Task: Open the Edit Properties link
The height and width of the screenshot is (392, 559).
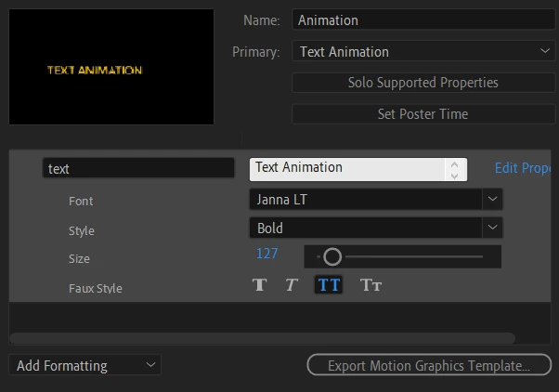Action: (x=523, y=167)
